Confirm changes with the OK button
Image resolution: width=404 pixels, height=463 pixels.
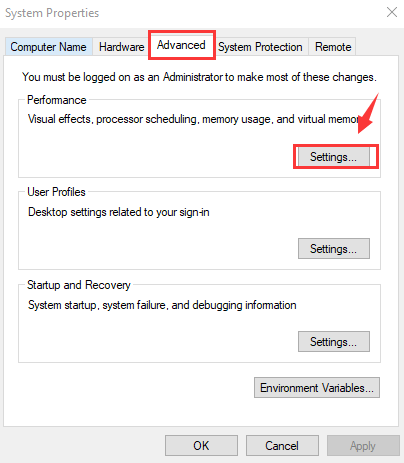[x=201, y=446]
